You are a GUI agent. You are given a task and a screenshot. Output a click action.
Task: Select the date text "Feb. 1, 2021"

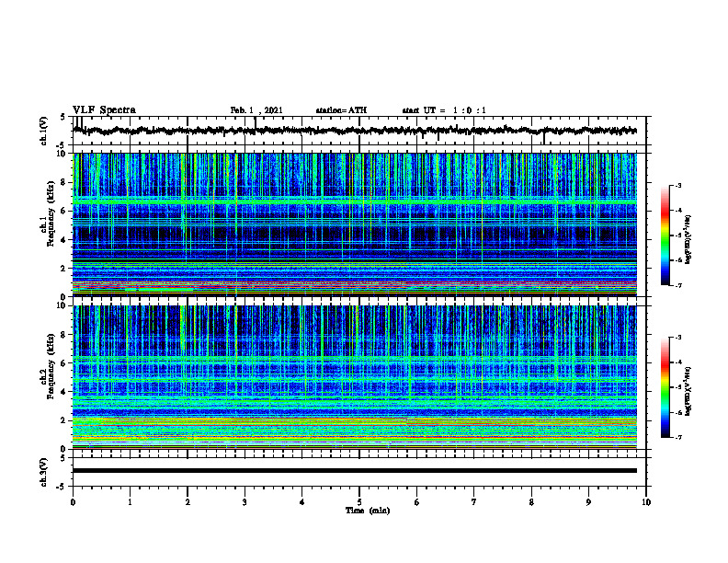click(256, 110)
